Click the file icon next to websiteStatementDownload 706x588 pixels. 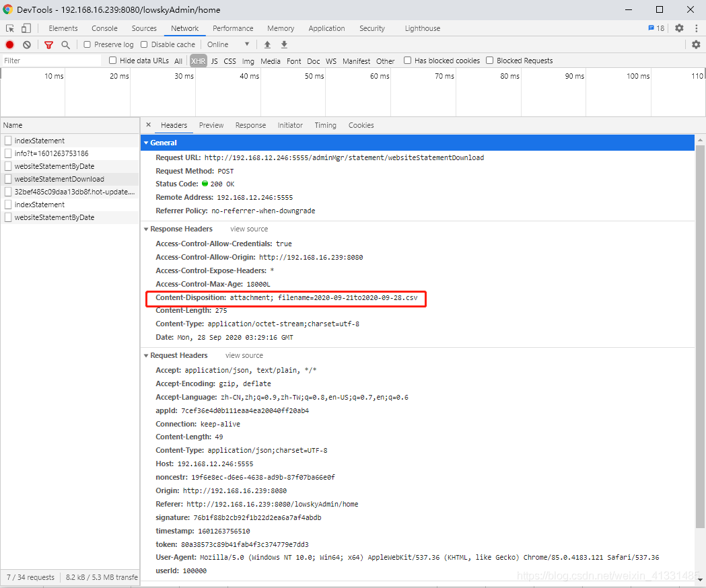pyautogui.click(x=7, y=179)
